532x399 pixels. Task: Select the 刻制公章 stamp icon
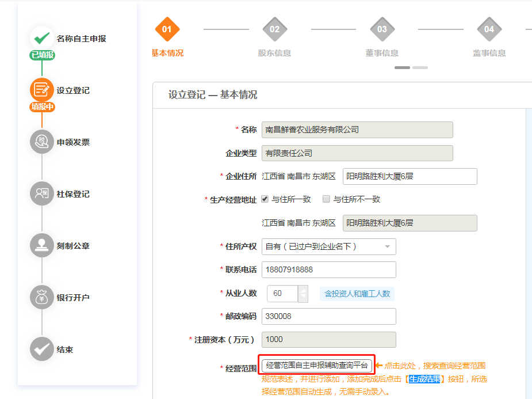(41, 245)
